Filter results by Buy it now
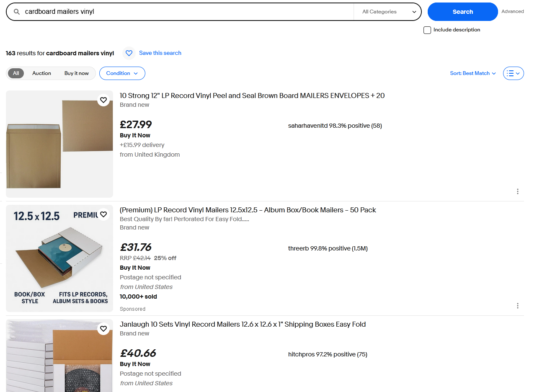This screenshot has width=550, height=392. tap(77, 73)
